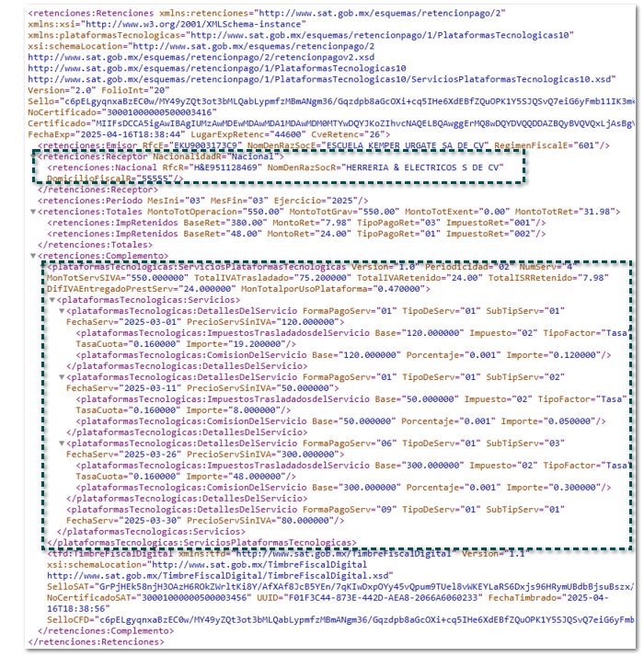Click NomDenRazSocR="HERRERIA & ELECTRICOS S DE CV"
Image resolution: width=644 pixels, height=657 pixels.
(385, 167)
